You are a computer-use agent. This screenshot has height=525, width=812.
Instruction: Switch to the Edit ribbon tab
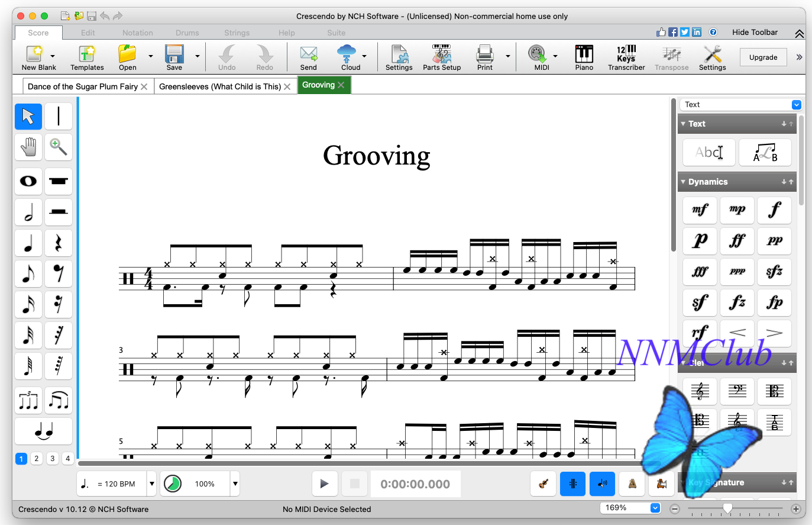tap(88, 33)
